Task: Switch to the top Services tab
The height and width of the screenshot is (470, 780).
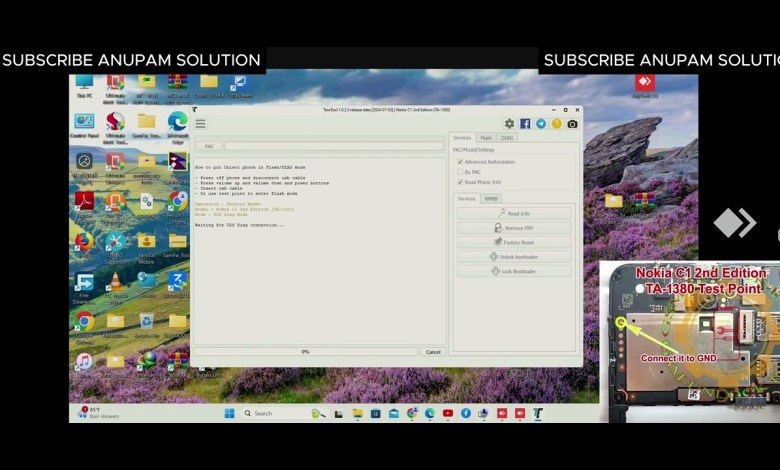Action: point(462,137)
